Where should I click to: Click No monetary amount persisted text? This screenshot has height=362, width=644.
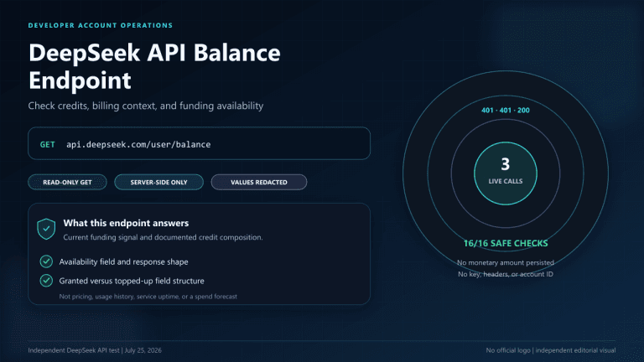coord(506,262)
